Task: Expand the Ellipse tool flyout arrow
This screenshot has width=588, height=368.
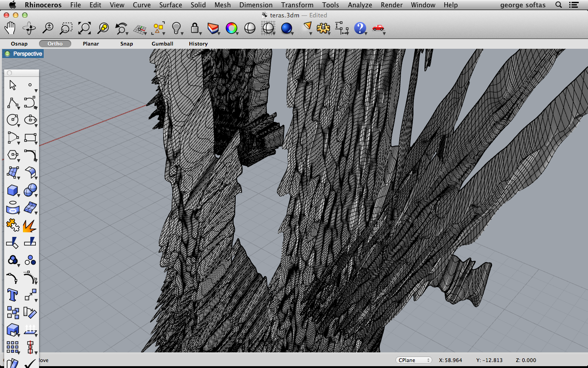Action: [36, 126]
